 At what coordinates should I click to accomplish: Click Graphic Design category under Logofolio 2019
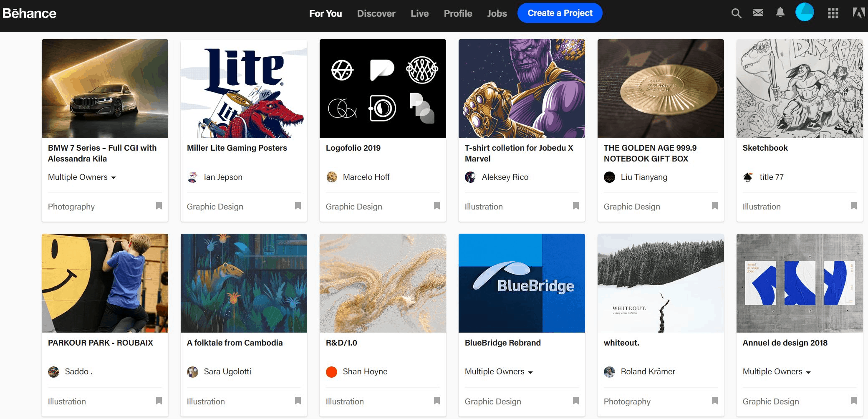tap(354, 207)
